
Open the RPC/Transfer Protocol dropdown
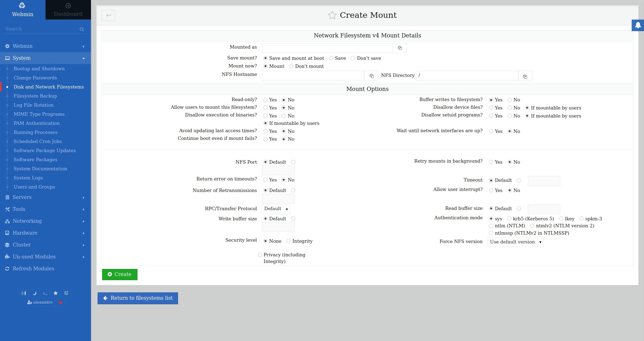[x=276, y=209]
